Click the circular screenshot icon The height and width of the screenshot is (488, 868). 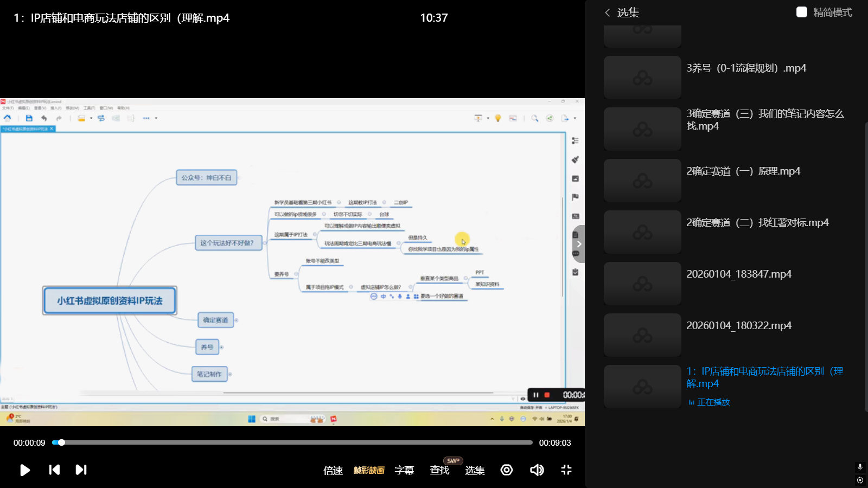click(507, 470)
